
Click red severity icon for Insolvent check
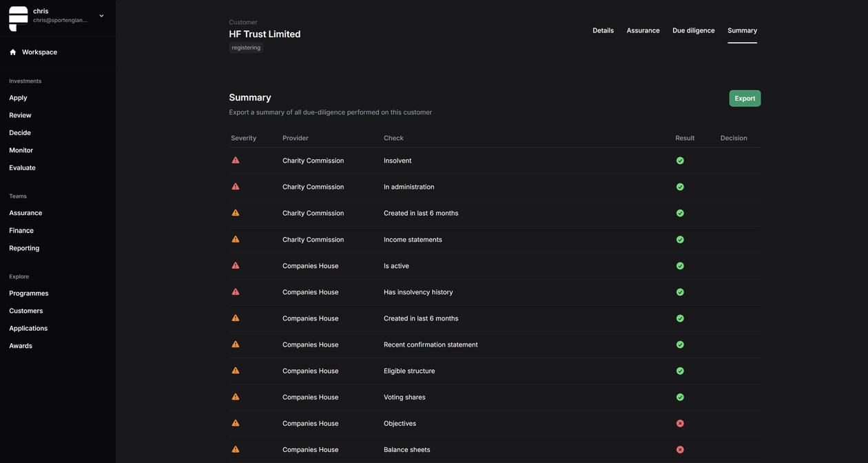(x=236, y=161)
